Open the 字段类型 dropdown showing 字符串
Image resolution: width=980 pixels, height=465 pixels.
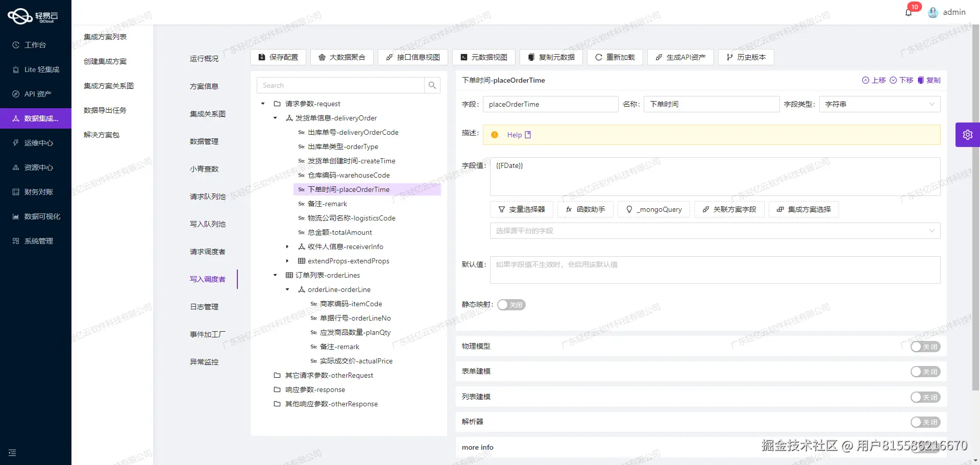pos(879,104)
